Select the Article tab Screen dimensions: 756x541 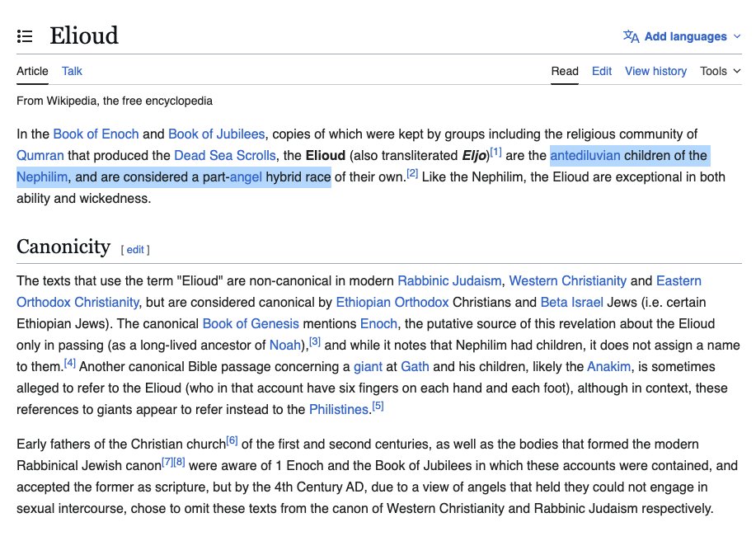(32, 71)
